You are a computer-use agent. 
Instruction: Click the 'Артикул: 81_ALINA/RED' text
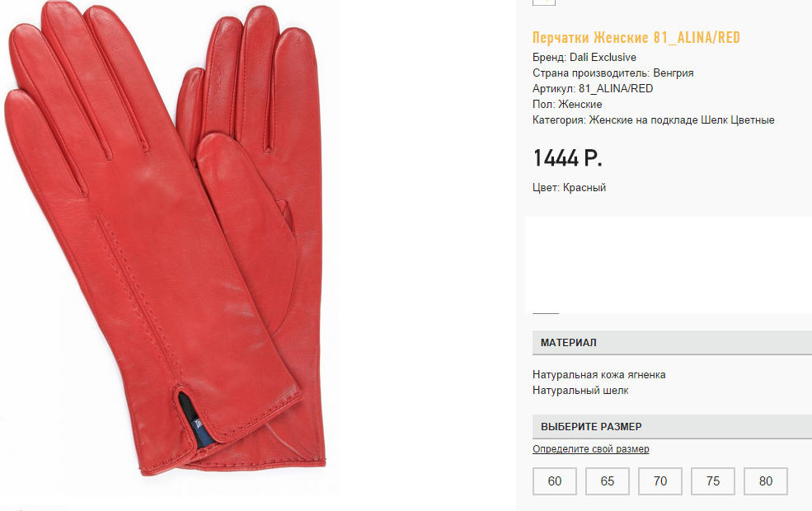point(593,88)
